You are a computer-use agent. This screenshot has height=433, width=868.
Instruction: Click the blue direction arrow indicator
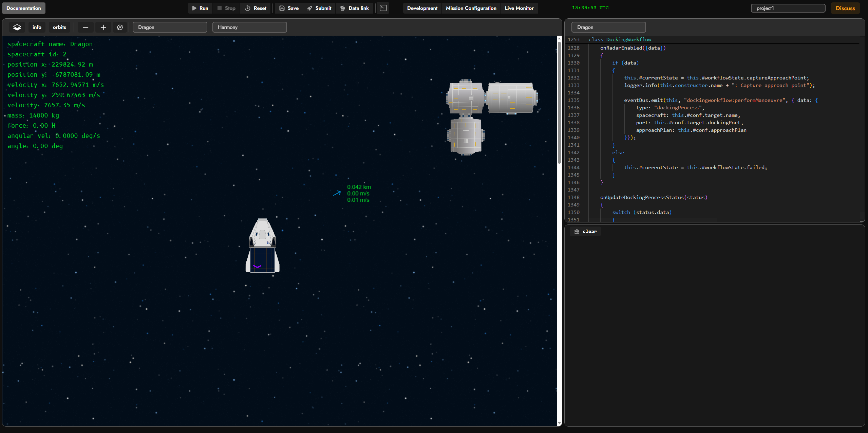[337, 193]
